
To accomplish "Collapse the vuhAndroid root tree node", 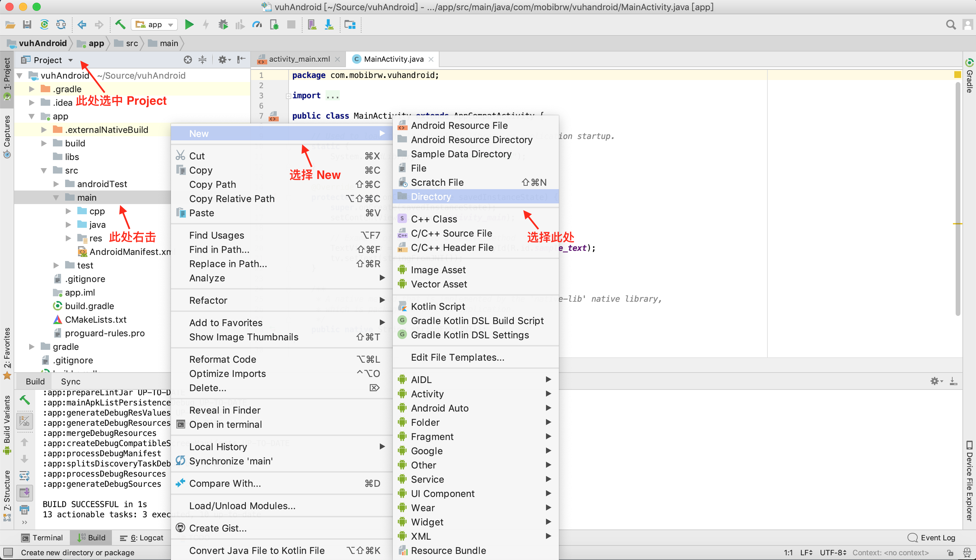I will pyautogui.click(x=20, y=76).
